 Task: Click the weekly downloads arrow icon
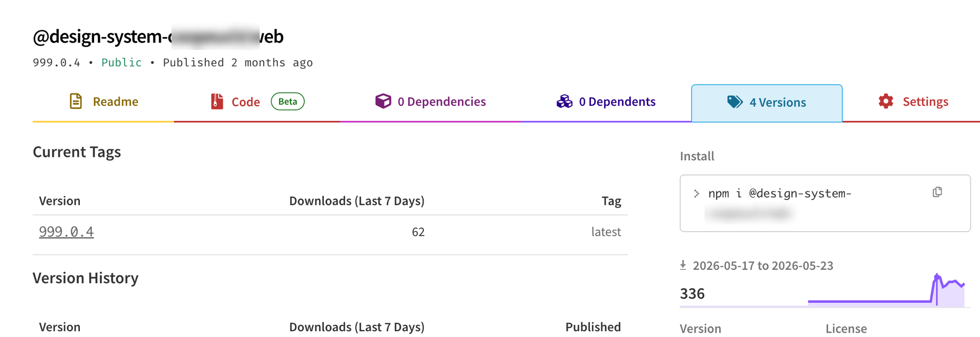pos(683,265)
